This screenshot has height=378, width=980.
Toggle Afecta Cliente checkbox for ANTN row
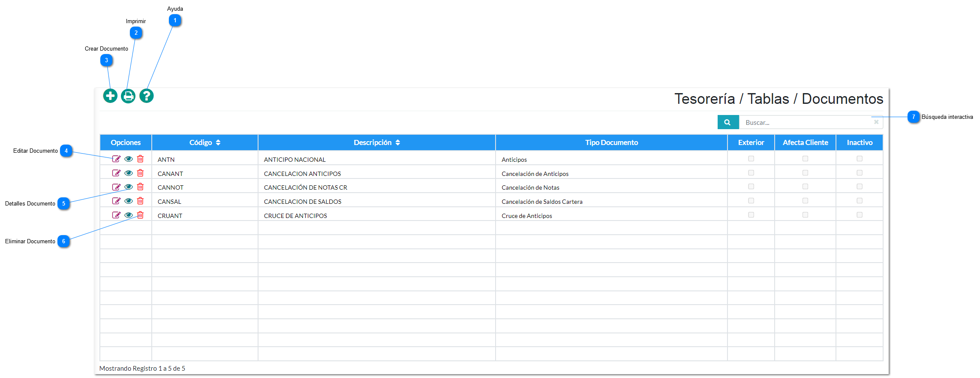click(x=805, y=159)
